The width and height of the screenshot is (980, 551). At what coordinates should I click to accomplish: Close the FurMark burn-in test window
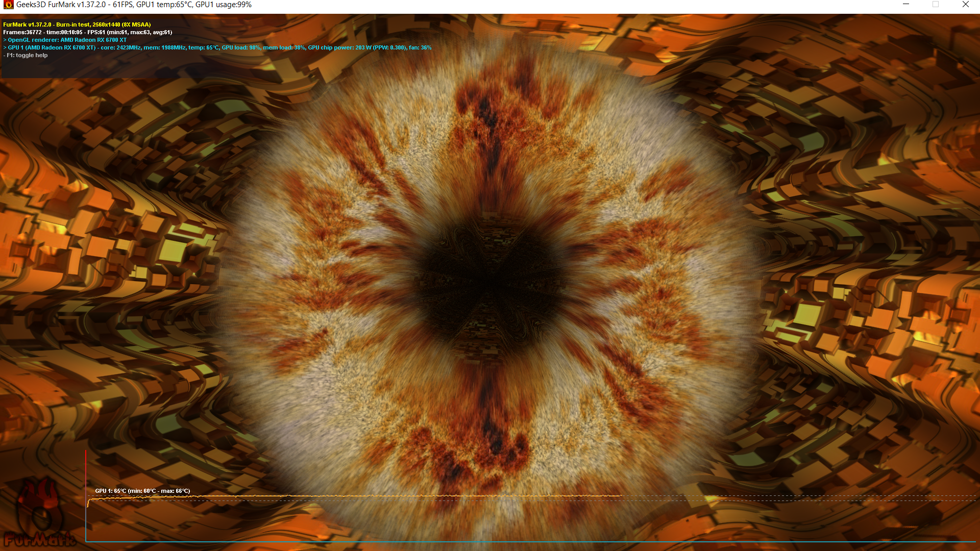click(965, 5)
